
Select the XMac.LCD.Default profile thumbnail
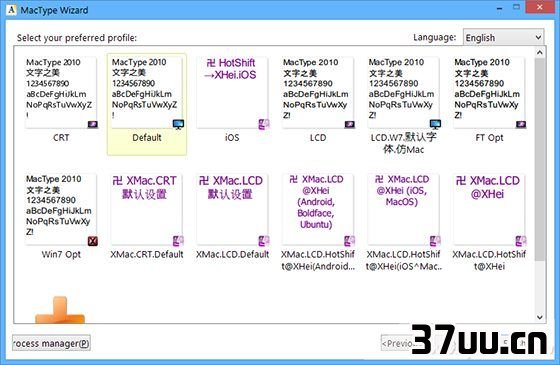coord(232,209)
